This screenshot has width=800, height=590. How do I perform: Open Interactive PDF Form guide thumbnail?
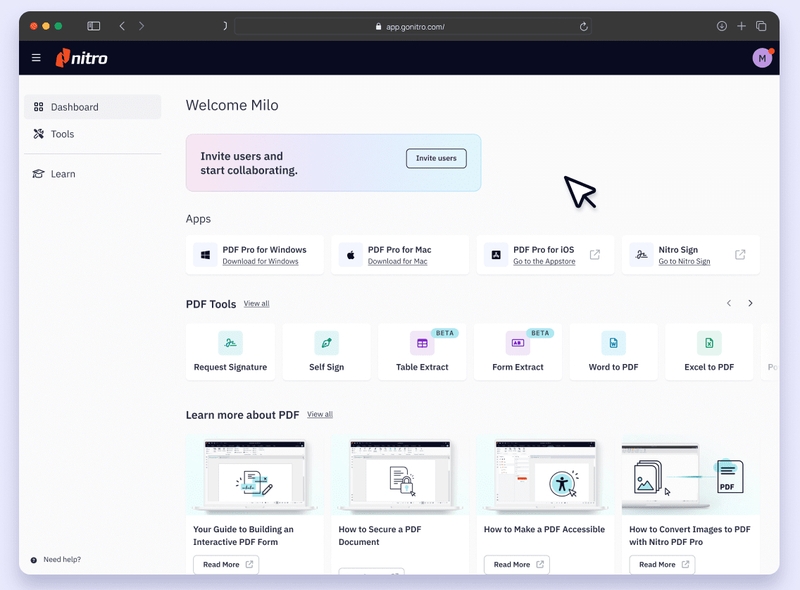click(255, 475)
